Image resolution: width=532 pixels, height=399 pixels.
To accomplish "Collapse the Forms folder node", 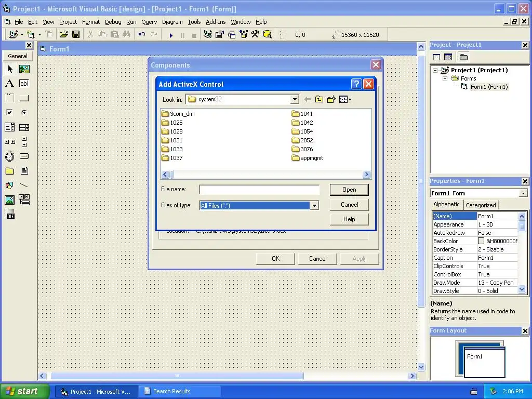I will click(445, 78).
